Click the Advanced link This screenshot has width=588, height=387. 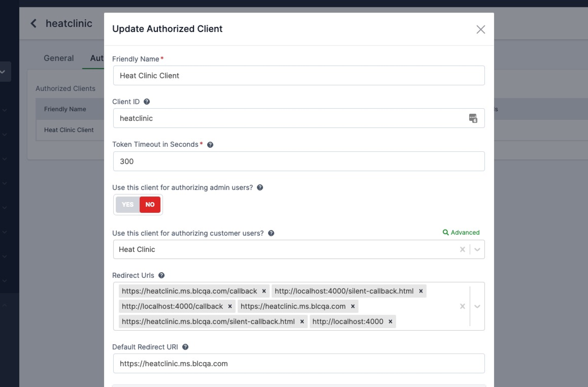(465, 232)
